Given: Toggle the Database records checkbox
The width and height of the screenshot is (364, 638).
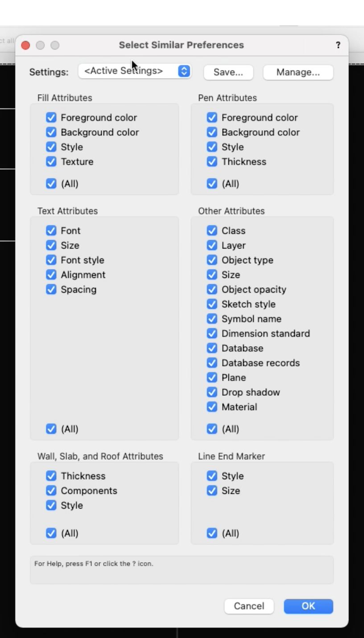Looking at the screenshot, I should pyautogui.click(x=212, y=363).
